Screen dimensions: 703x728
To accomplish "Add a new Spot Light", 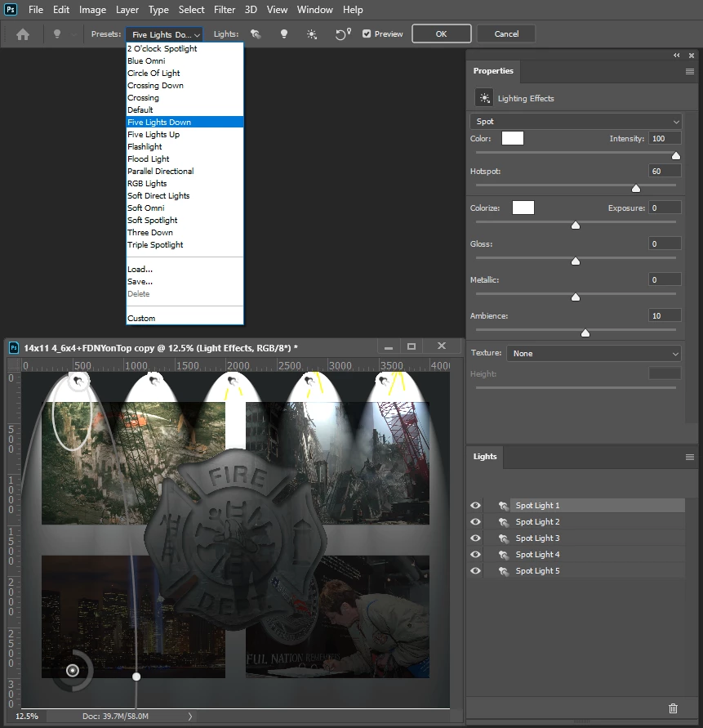I will click(256, 33).
